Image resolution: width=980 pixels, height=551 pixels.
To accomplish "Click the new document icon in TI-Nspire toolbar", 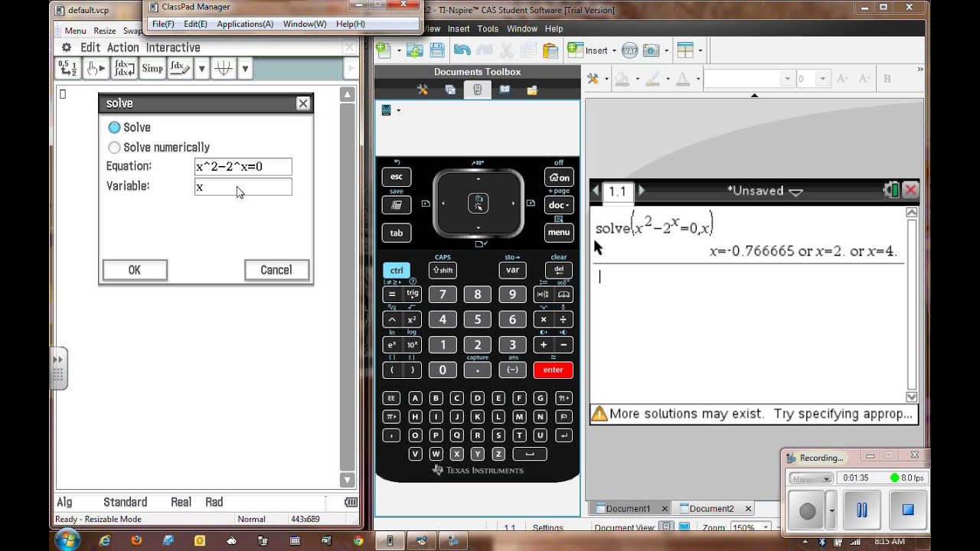I will (384, 51).
